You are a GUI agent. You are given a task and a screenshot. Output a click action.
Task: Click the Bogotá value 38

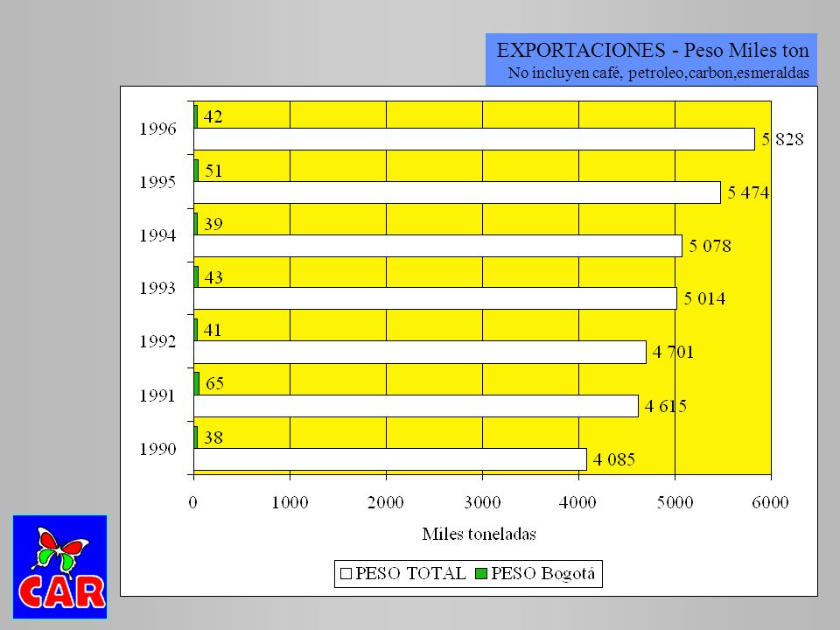tap(213, 437)
